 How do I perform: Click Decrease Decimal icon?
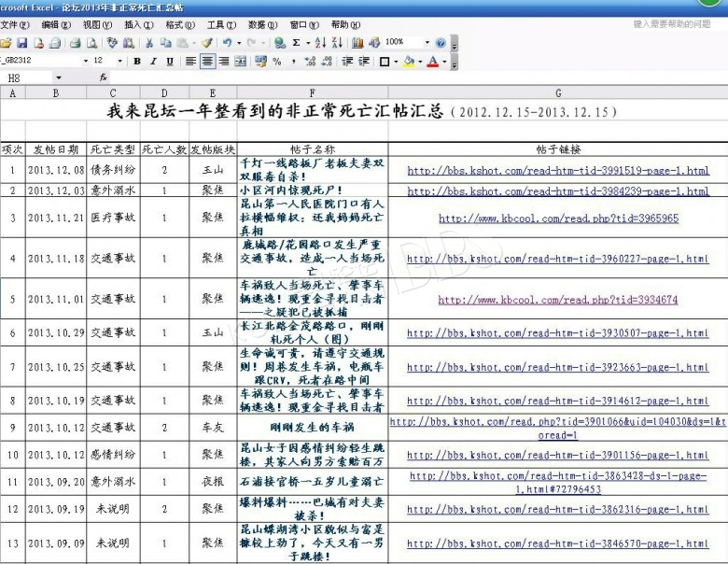point(327,62)
